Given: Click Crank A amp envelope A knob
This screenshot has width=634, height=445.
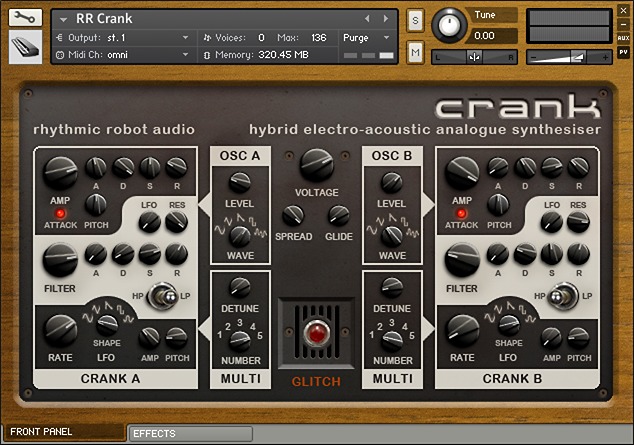Looking at the screenshot, I should pyautogui.click(x=96, y=168).
